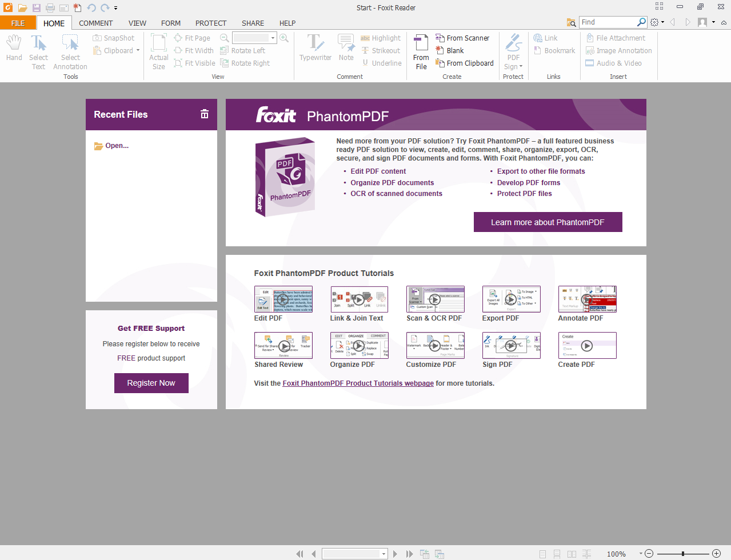The width and height of the screenshot is (731, 560).
Task: Open the PhantomPDF Product Tutorials webpage link
Action: 358,383
